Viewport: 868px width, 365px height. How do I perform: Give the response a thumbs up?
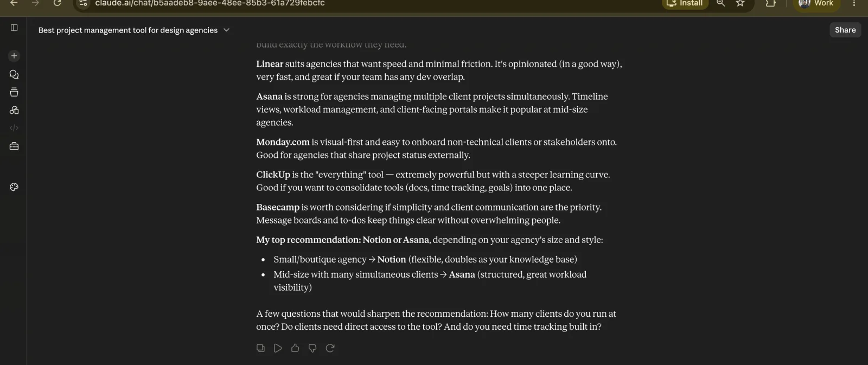point(295,348)
